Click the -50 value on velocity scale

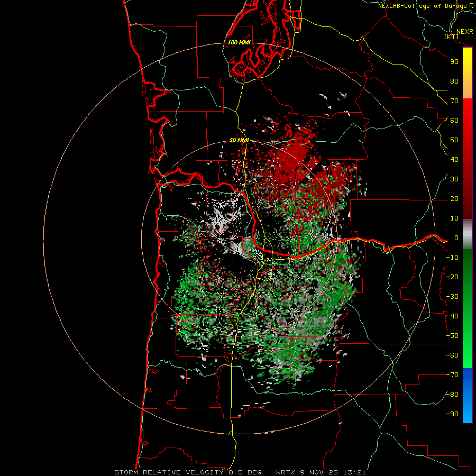[452, 336]
